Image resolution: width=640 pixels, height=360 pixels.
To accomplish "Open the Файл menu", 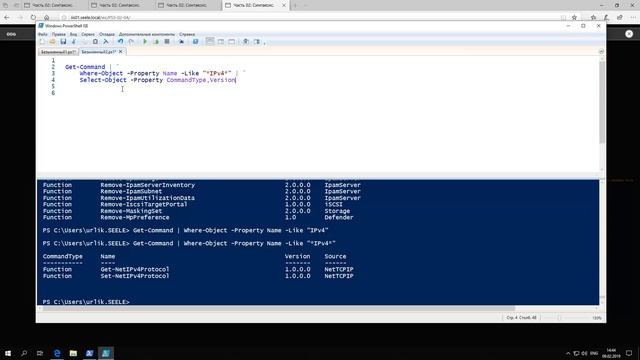I will pyautogui.click(x=43, y=34).
